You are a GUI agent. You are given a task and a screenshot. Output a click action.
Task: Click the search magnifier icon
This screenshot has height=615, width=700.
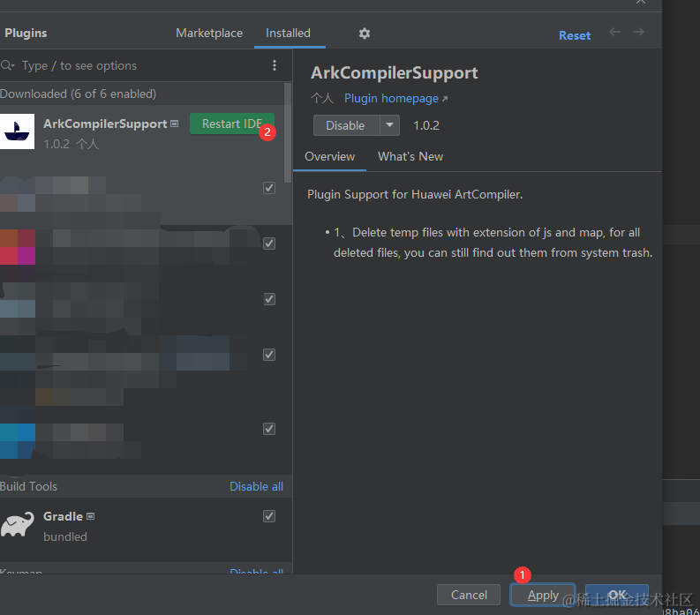pos(7,65)
